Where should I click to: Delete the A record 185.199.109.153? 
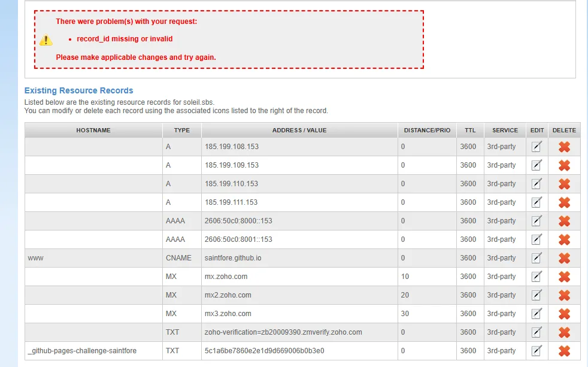(x=564, y=165)
